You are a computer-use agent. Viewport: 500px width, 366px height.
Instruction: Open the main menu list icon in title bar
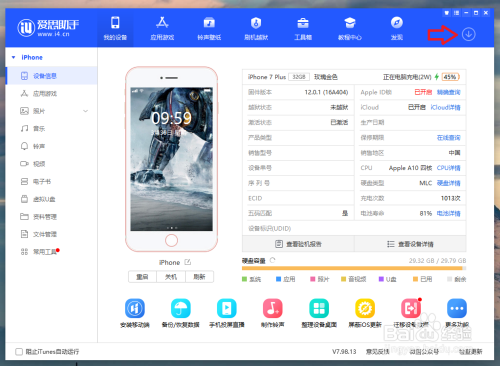[x=456, y=13]
